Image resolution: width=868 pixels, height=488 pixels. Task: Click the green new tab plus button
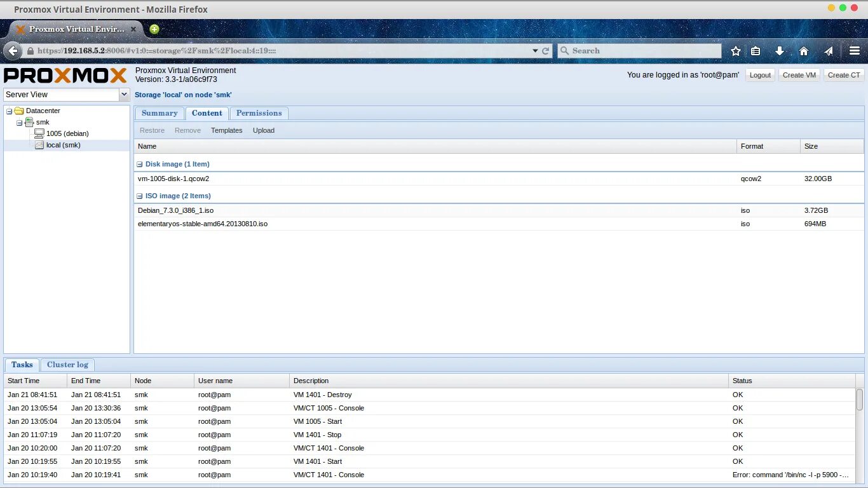pyautogui.click(x=154, y=29)
